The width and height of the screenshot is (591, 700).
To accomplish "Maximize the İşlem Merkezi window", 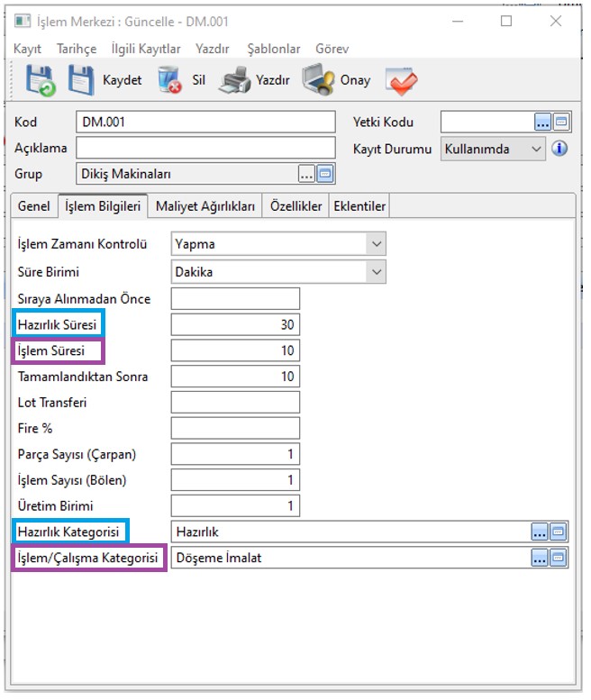I will pos(506,21).
